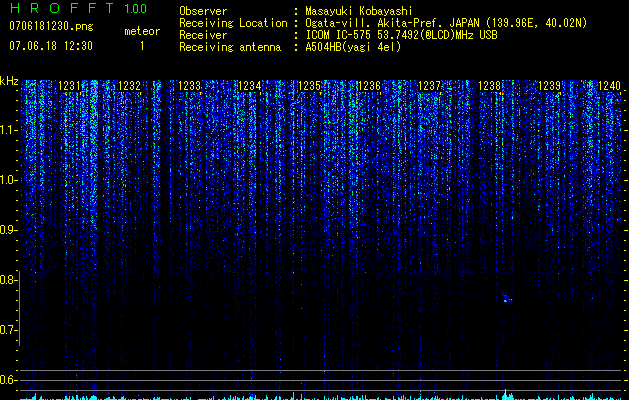This screenshot has width=629, height=400.
Task: Select the 1233 time marker
Action: (x=189, y=86)
